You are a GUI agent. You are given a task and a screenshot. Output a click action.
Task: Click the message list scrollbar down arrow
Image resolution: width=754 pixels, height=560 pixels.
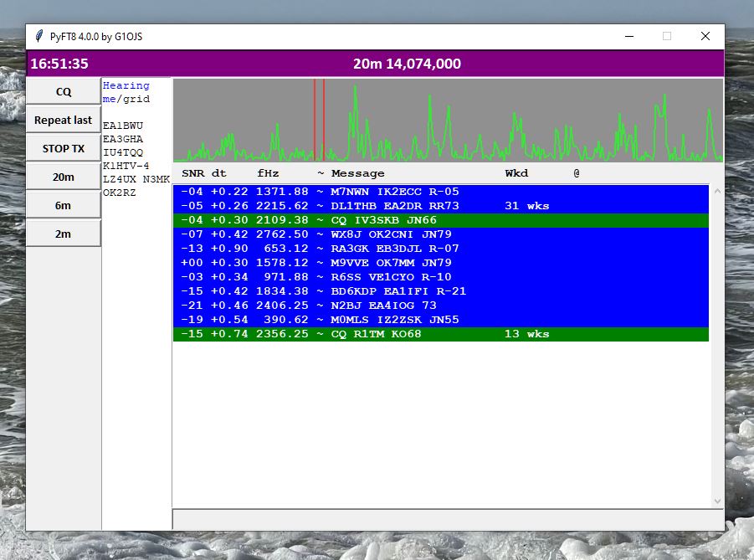pos(717,501)
